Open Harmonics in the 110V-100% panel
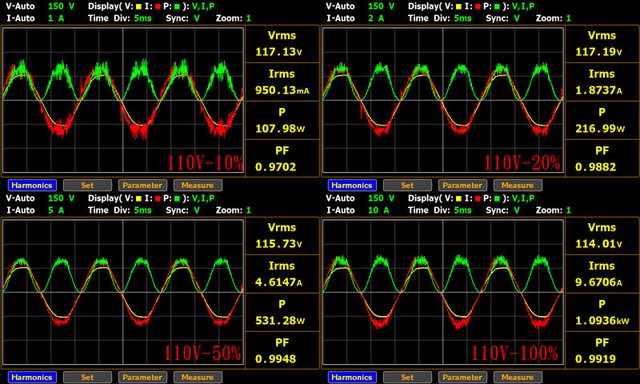 click(352, 377)
